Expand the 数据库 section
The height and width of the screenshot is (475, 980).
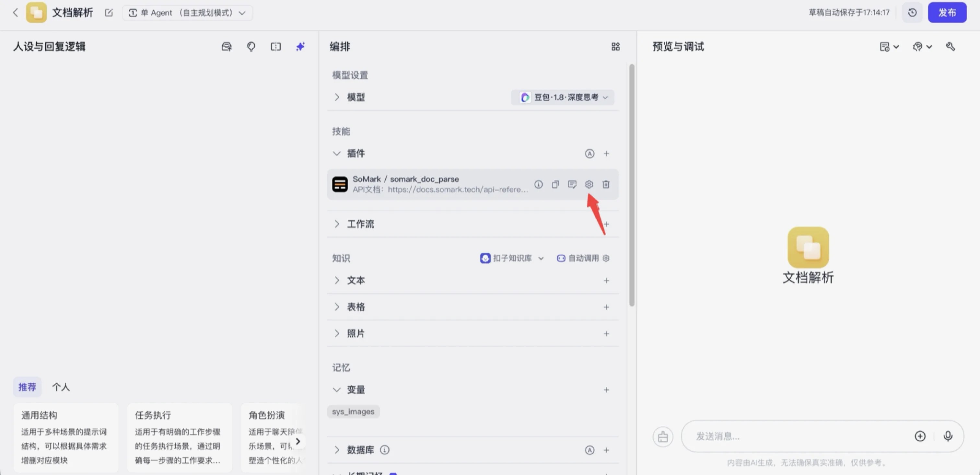[337, 450]
